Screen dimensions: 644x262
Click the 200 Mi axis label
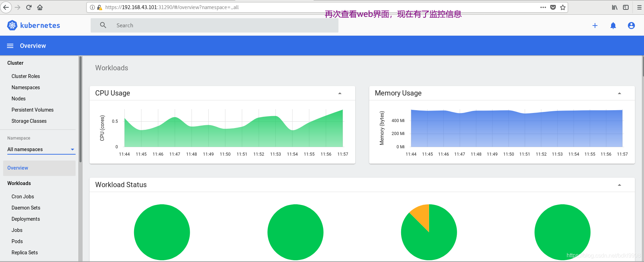(398, 134)
